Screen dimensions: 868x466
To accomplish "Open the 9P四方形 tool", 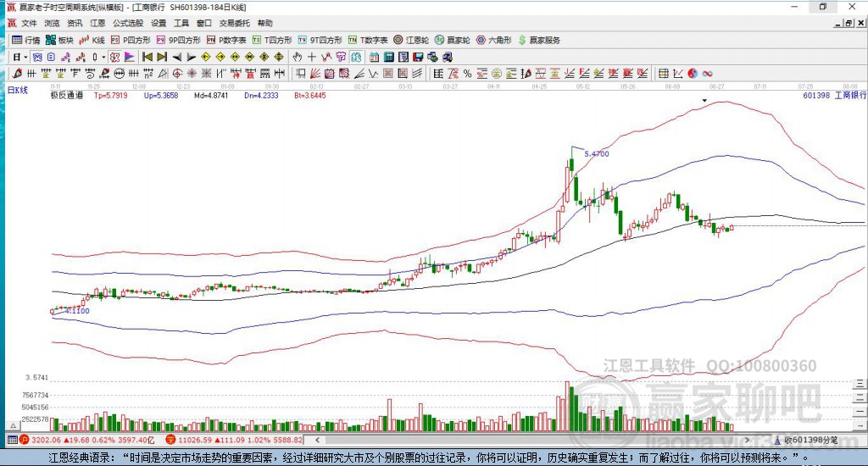I will coord(178,40).
